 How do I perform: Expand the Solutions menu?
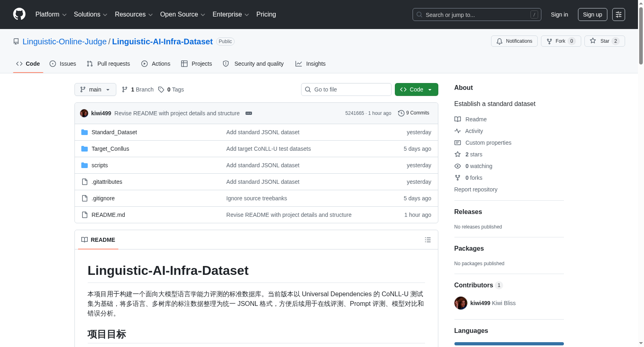pyautogui.click(x=91, y=14)
